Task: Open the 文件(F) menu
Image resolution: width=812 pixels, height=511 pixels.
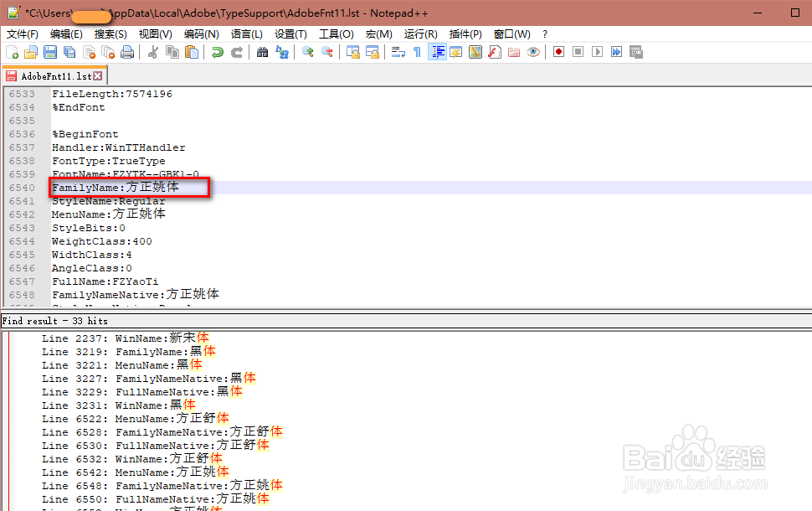Action: click(23, 34)
